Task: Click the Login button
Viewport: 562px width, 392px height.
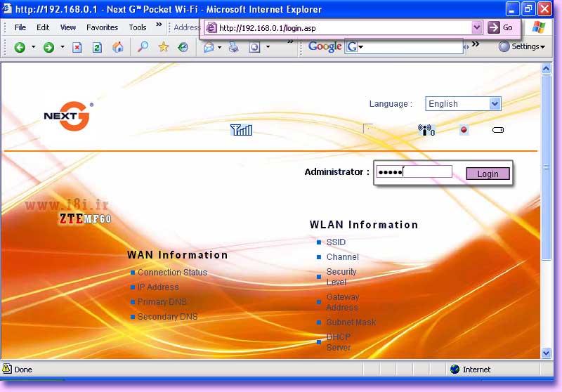Action: tap(488, 174)
